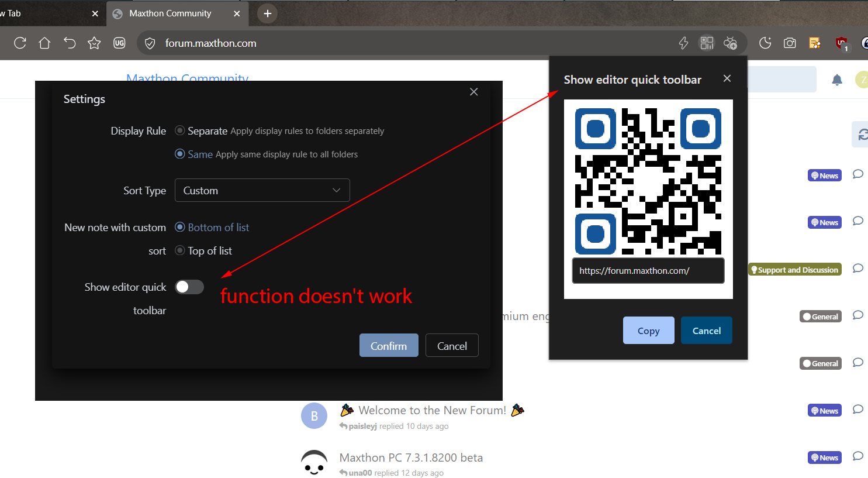Click reply bubble beside Support and Discussion tag
Screen dimensions: 868x478
pyautogui.click(x=858, y=268)
